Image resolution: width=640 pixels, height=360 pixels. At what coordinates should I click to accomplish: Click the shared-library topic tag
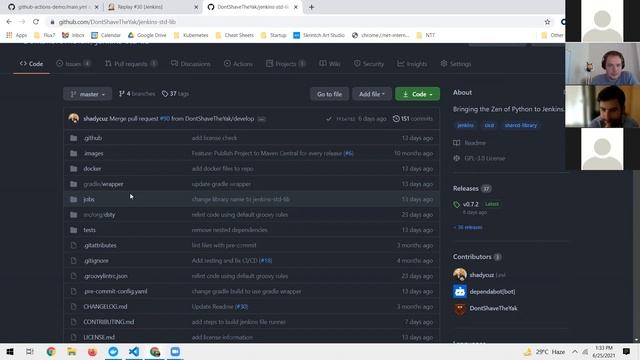520,125
